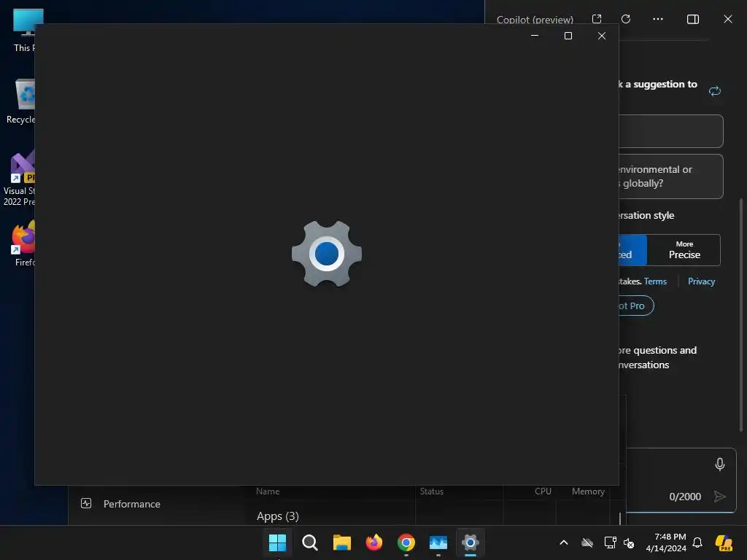Minimize the Settings window
This screenshot has width=747, height=560.
click(x=535, y=36)
